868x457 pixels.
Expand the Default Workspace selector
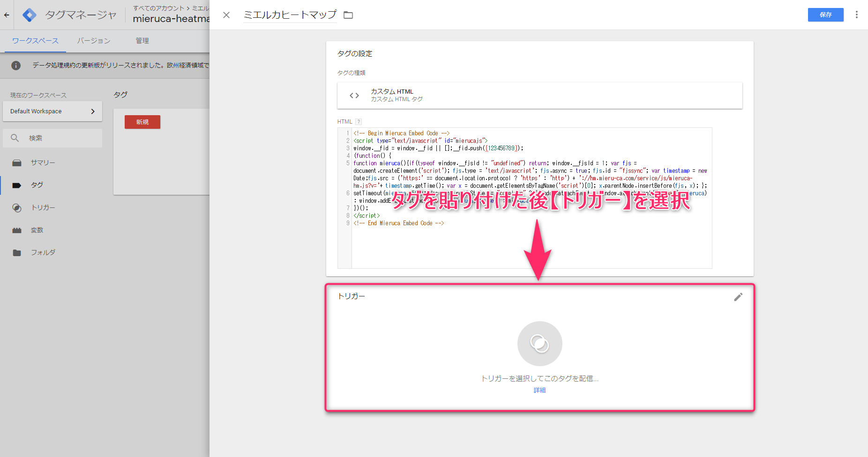pos(52,111)
